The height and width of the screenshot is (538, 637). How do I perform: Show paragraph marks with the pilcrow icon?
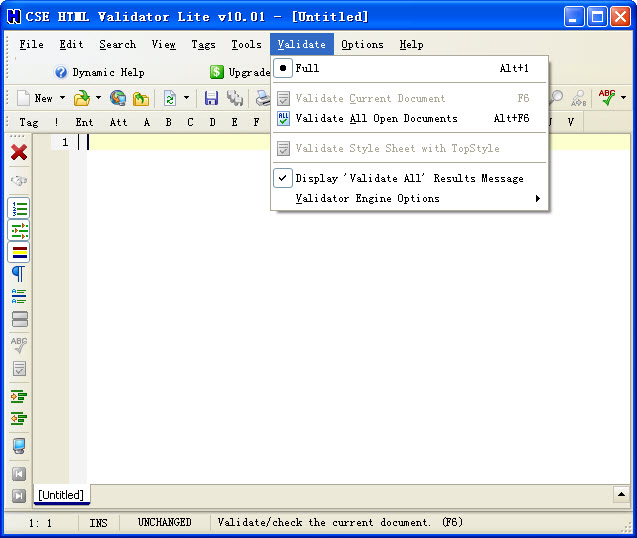tap(19, 274)
